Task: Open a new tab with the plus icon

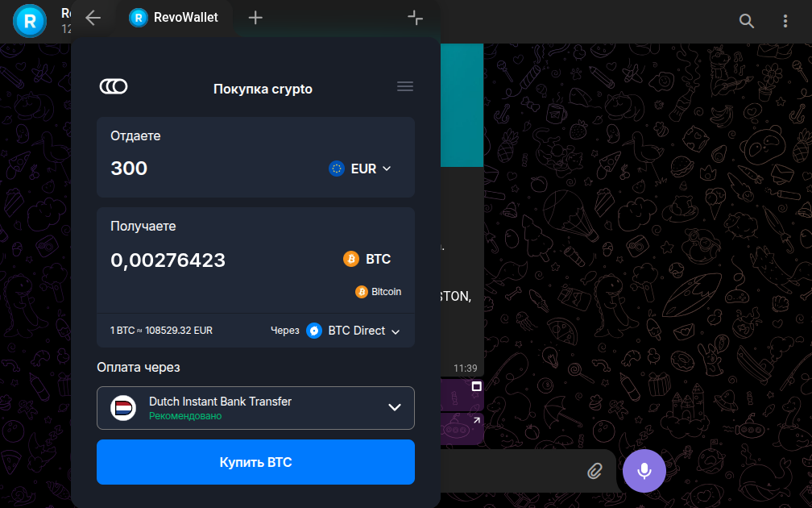Action: (255, 18)
